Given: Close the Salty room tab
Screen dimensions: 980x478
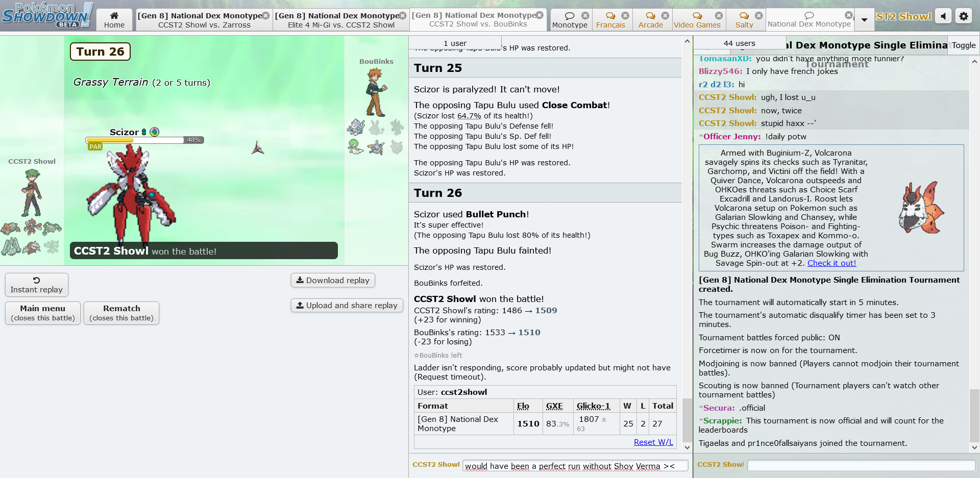Looking at the screenshot, I should click(759, 16).
